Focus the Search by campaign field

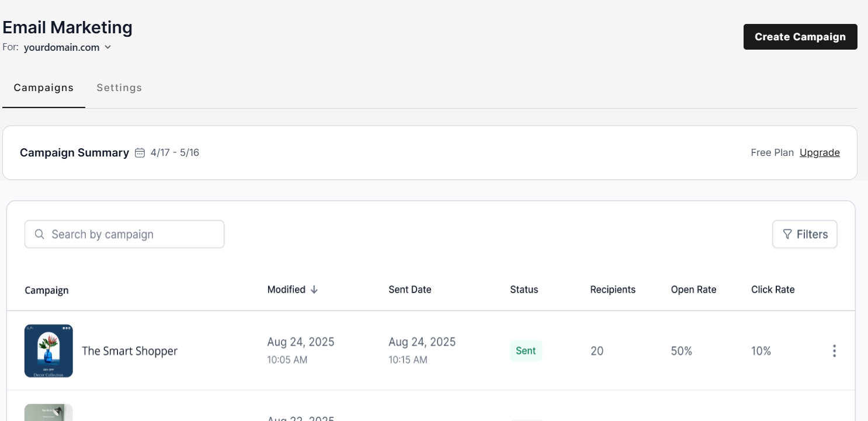tap(124, 234)
